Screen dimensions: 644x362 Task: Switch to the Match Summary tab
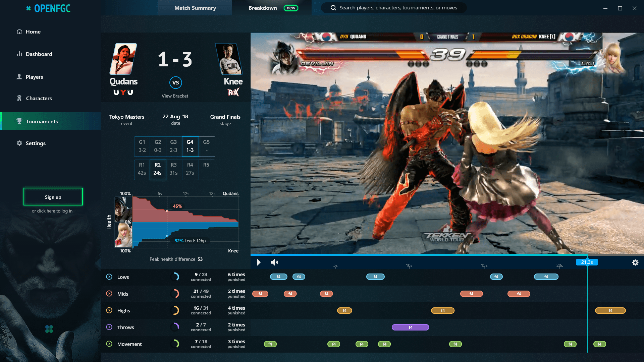click(195, 8)
